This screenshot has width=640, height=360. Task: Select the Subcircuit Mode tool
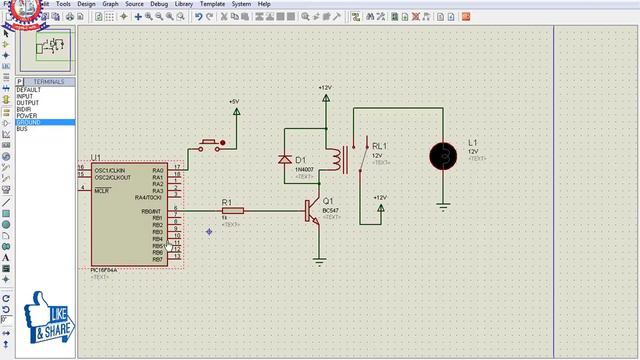(6, 100)
